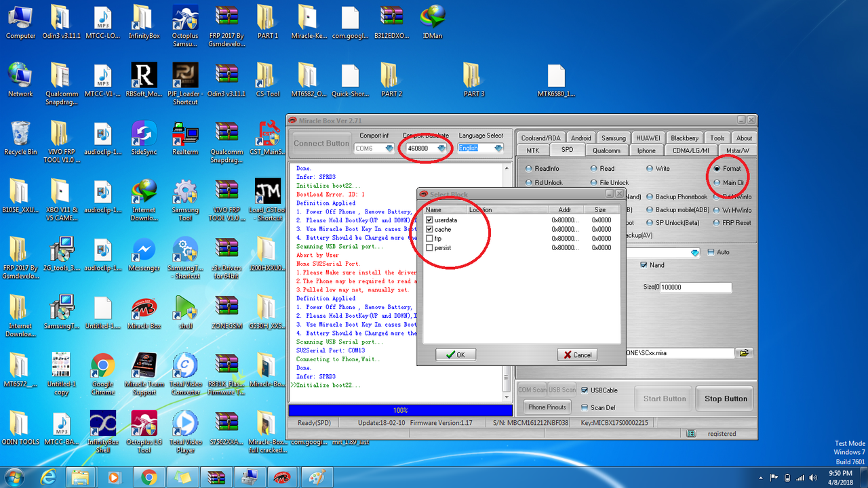The width and height of the screenshot is (868, 488).
Task: Open the Samsung tab
Action: (x=614, y=138)
